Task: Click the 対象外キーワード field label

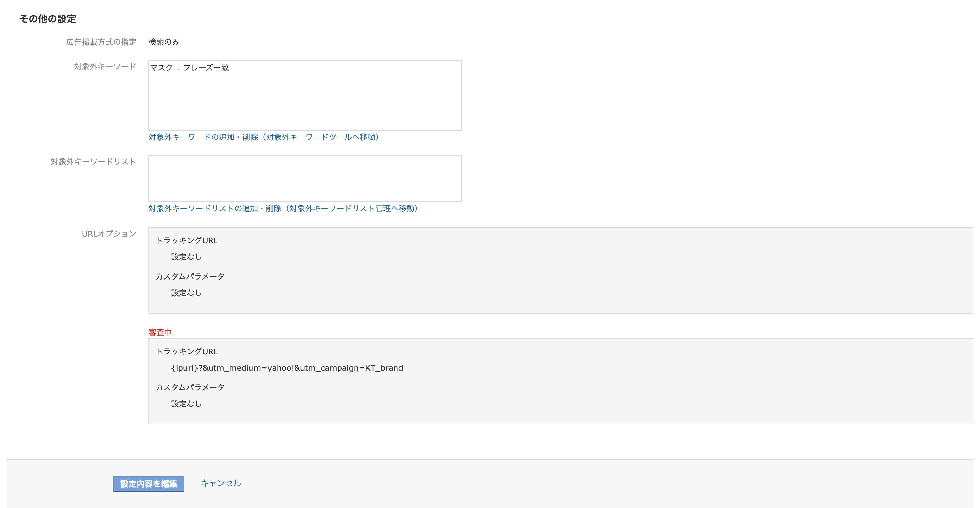Action: coord(105,66)
